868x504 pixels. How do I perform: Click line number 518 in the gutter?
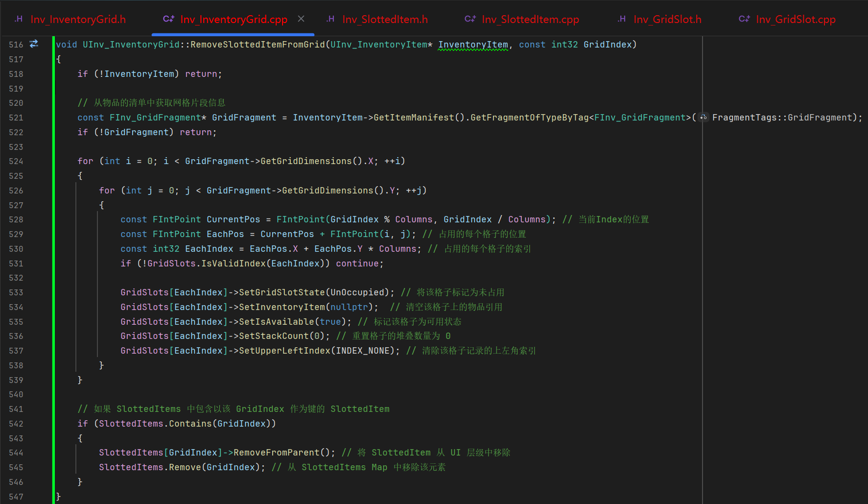16,74
